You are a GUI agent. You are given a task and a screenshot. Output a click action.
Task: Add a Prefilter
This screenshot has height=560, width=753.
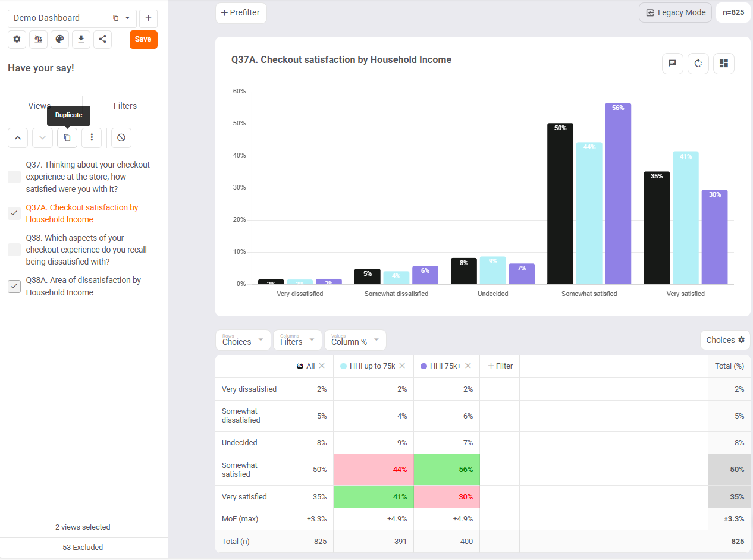tap(241, 12)
